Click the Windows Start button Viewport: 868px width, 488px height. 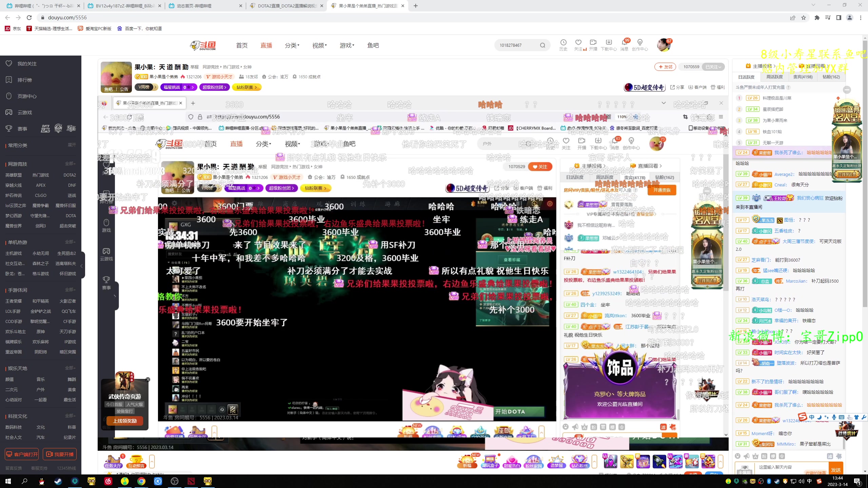click(x=8, y=481)
